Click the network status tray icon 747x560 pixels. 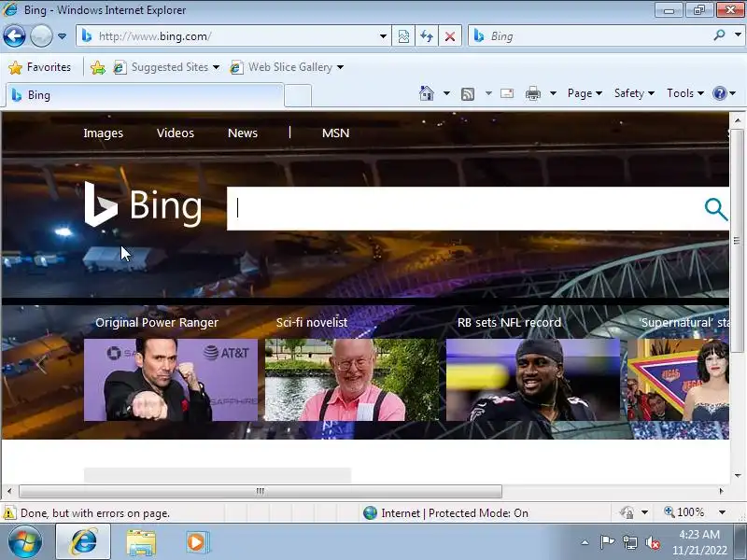(x=629, y=542)
